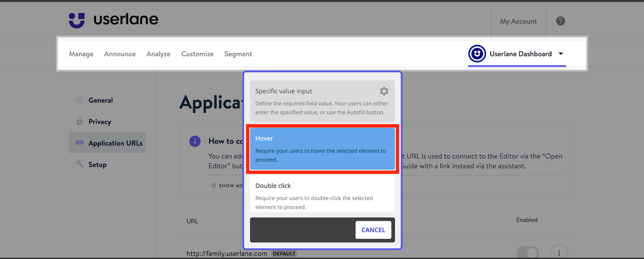Choose the Specific value input option
Image resolution: width=644 pixels, height=259 pixels.
[x=322, y=101]
